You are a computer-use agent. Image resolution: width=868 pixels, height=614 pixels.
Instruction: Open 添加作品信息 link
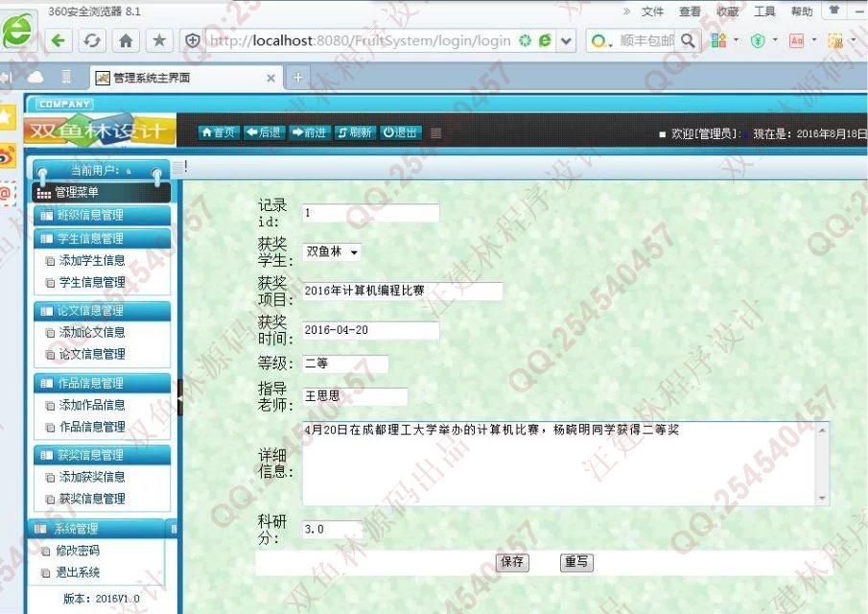(92, 405)
